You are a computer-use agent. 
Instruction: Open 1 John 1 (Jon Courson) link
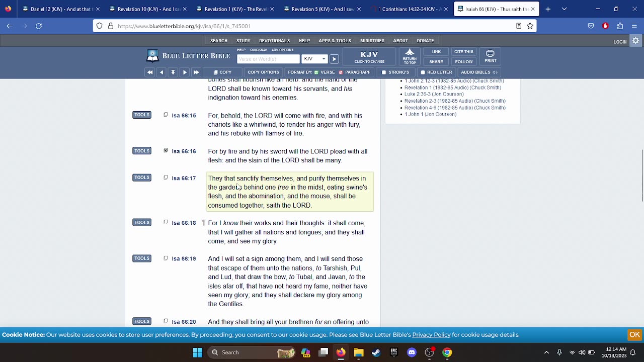(x=430, y=114)
